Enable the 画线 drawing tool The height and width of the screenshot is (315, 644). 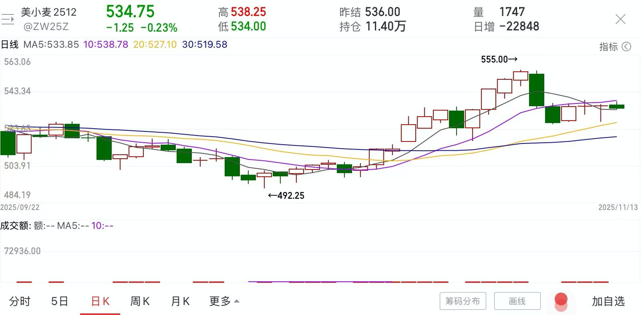click(x=517, y=301)
